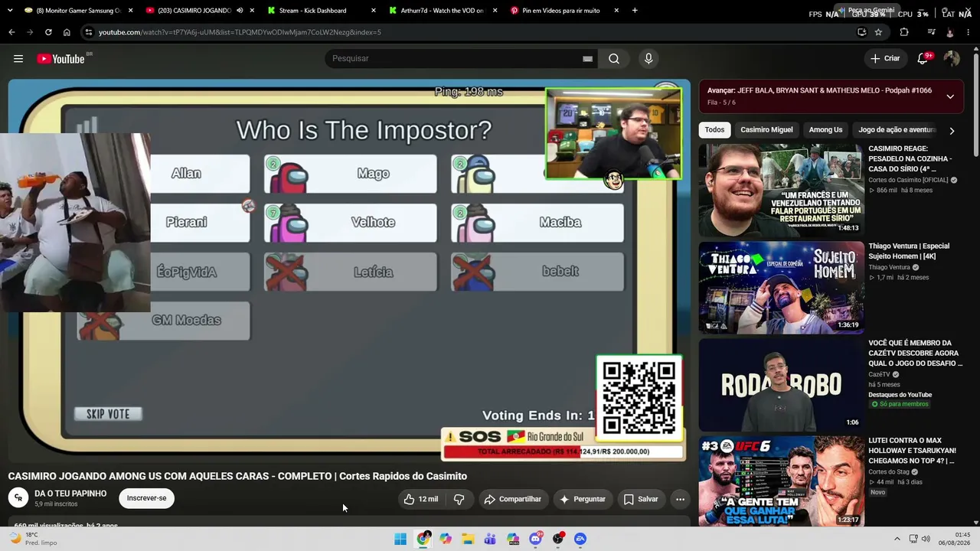The width and height of the screenshot is (980, 551).
Task: Open the Thiago Ventura Sujeito Homem thumbnail
Action: [x=781, y=288]
